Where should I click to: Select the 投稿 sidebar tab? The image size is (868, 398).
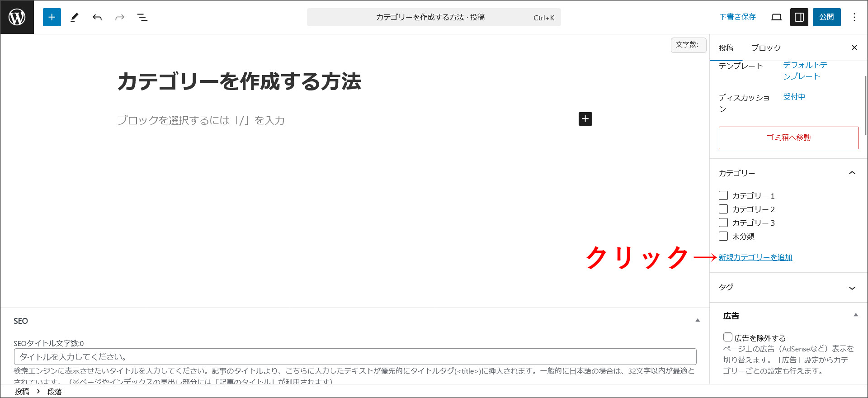[x=726, y=48]
